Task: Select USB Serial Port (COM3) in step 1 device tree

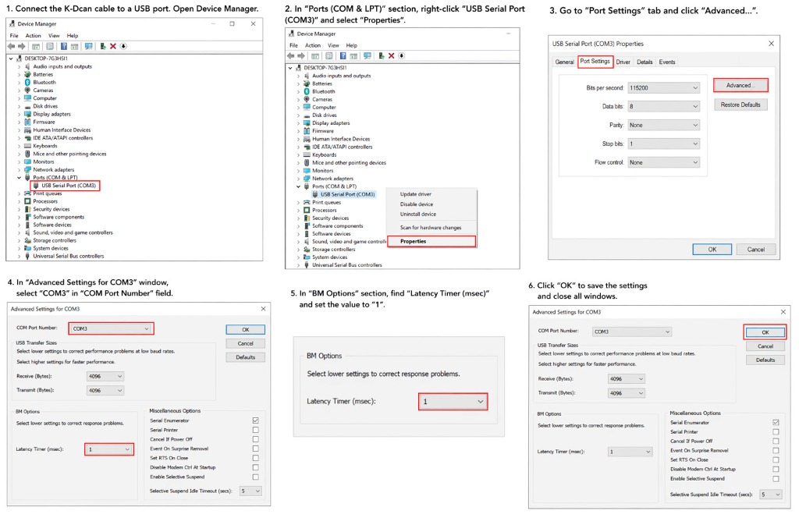Action: coord(65,186)
